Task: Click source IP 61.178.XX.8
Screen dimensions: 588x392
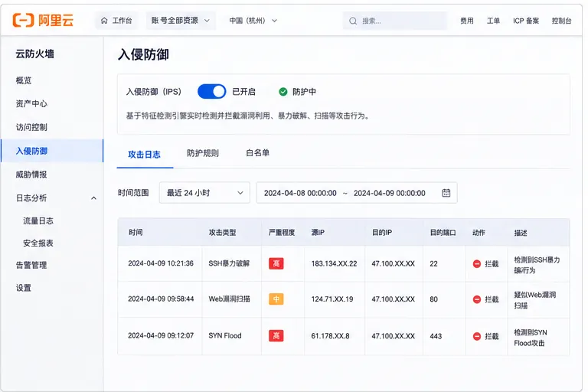Action: [331, 336]
